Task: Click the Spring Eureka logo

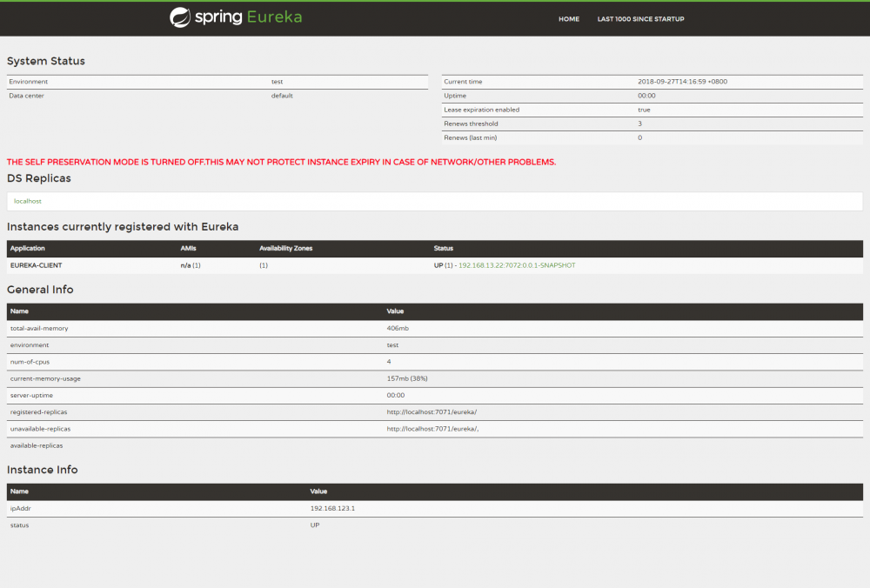Action: [x=236, y=17]
